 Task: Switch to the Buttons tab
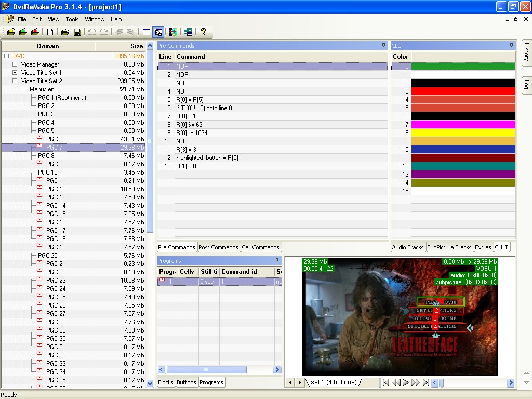(187, 382)
